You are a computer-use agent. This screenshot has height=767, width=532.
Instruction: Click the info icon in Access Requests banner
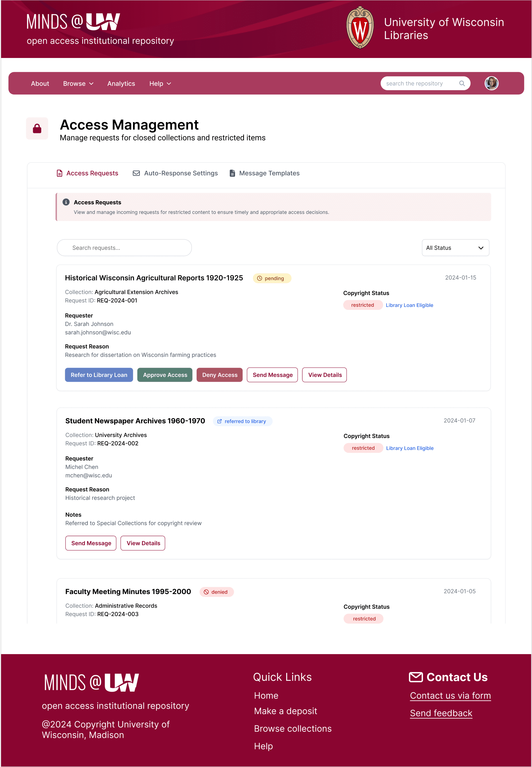pos(66,202)
